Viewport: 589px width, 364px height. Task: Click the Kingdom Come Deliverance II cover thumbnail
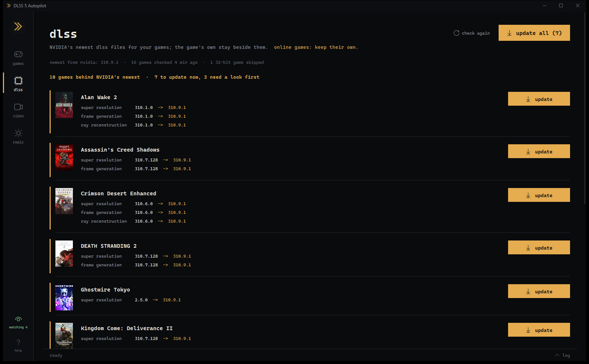pos(64,336)
